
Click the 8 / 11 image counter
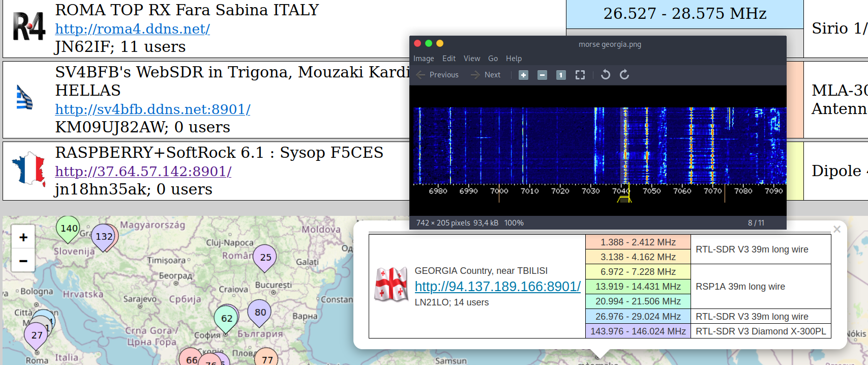(756, 223)
